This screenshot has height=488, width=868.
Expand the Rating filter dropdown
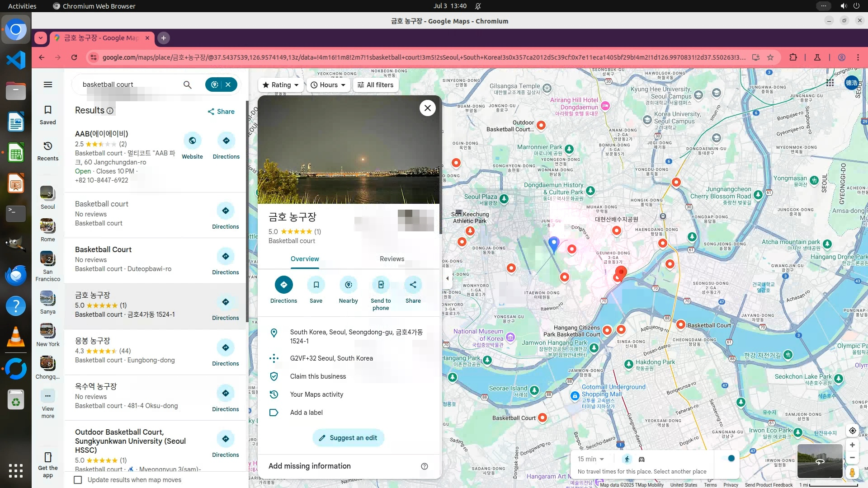click(x=281, y=85)
